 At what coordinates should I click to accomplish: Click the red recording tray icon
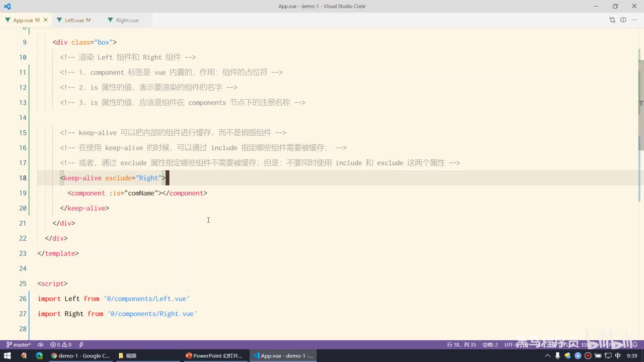tap(588, 355)
